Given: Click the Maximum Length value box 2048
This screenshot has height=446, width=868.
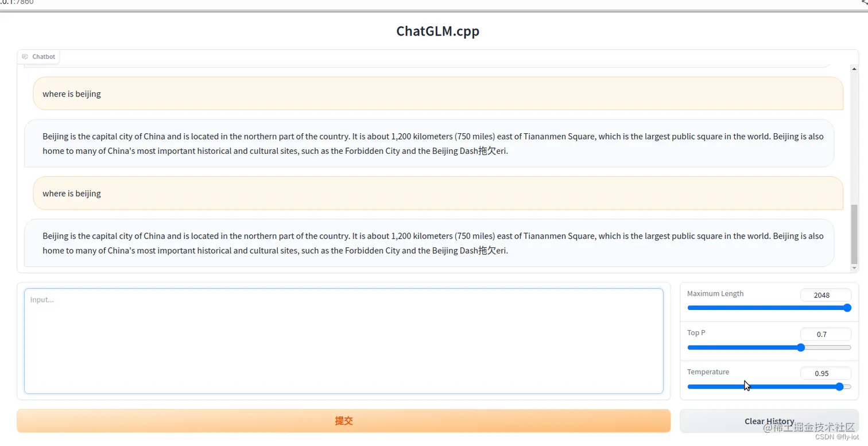Looking at the screenshot, I should (x=826, y=295).
